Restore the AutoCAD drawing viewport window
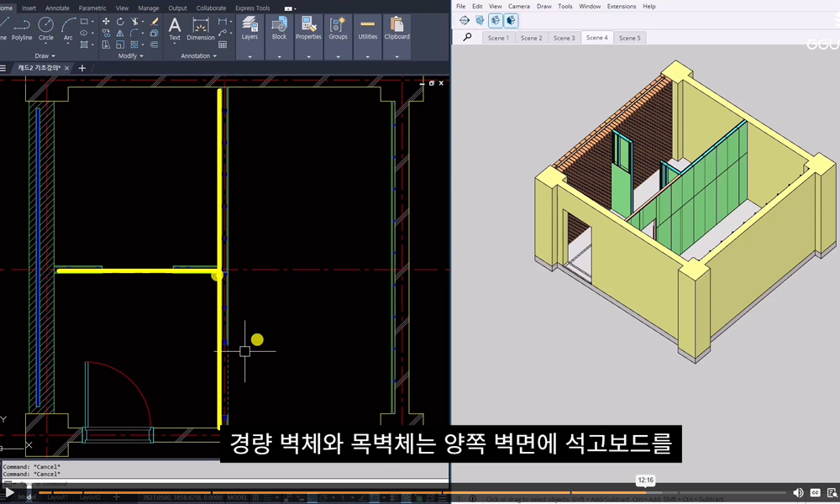This screenshot has height=504, width=840. pyautogui.click(x=431, y=83)
